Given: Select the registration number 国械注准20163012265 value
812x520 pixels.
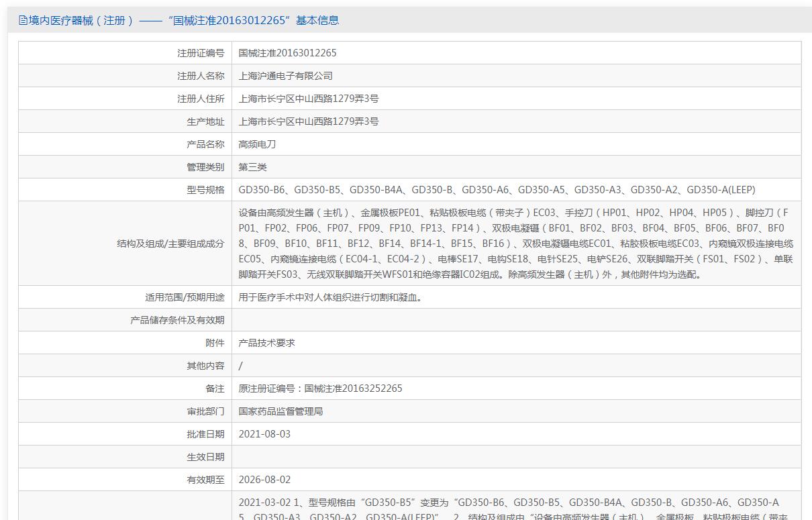Looking at the screenshot, I should coord(288,53).
